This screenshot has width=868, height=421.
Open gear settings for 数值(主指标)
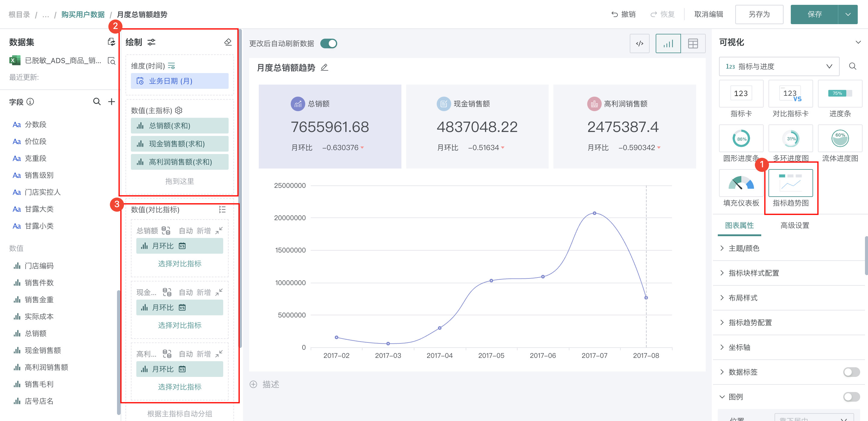tap(179, 110)
